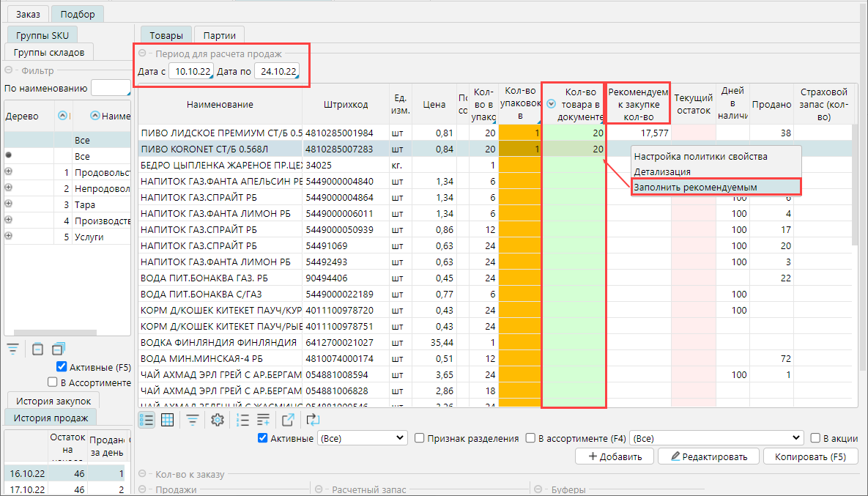Image resolution: width=868 pixels, height=496 pixels.
Task: Uncheck the Активные (F5) checkbox
Action: [62, 367]
